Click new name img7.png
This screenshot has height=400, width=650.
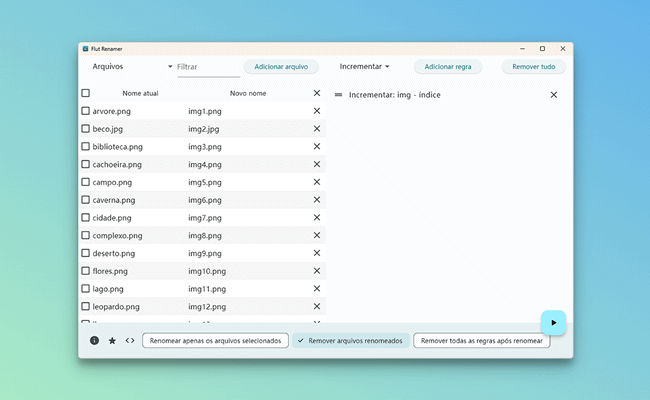pyautogui.click(x=205, y=218)
